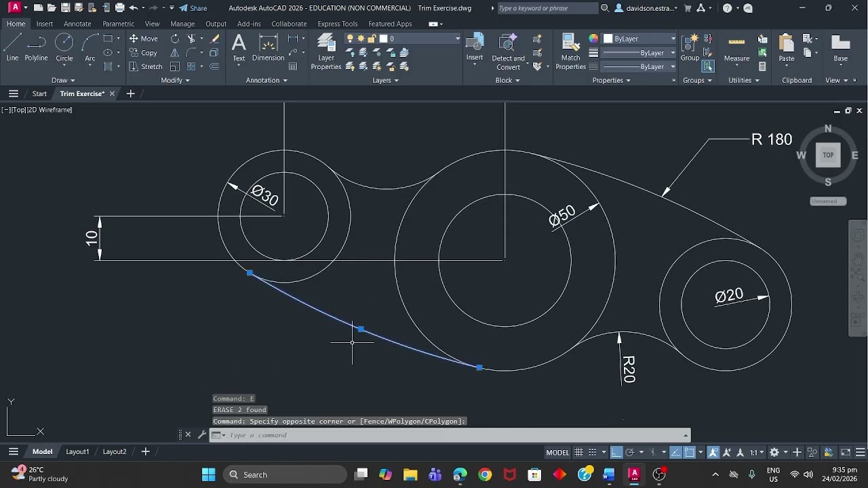Click the Trim scissors icon
868x488 pixels.
(x=192, y=39)
